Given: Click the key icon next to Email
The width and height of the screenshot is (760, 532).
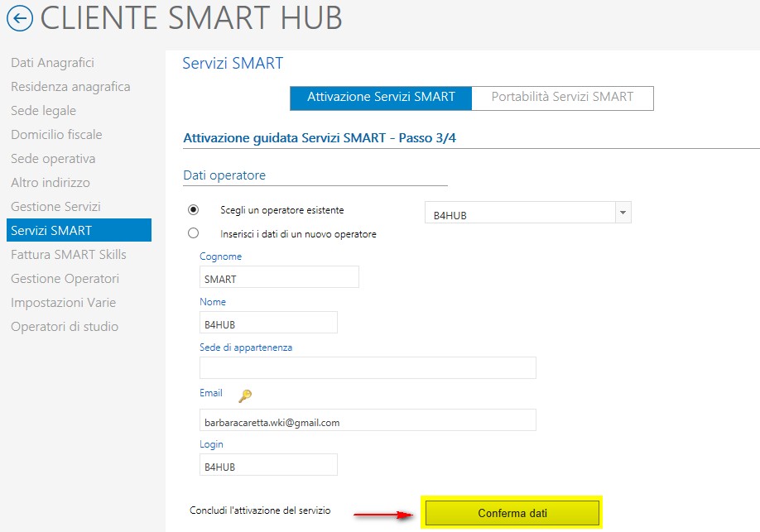Looking at the screenshot, I should pyautogui.click(x=245, y=395).
